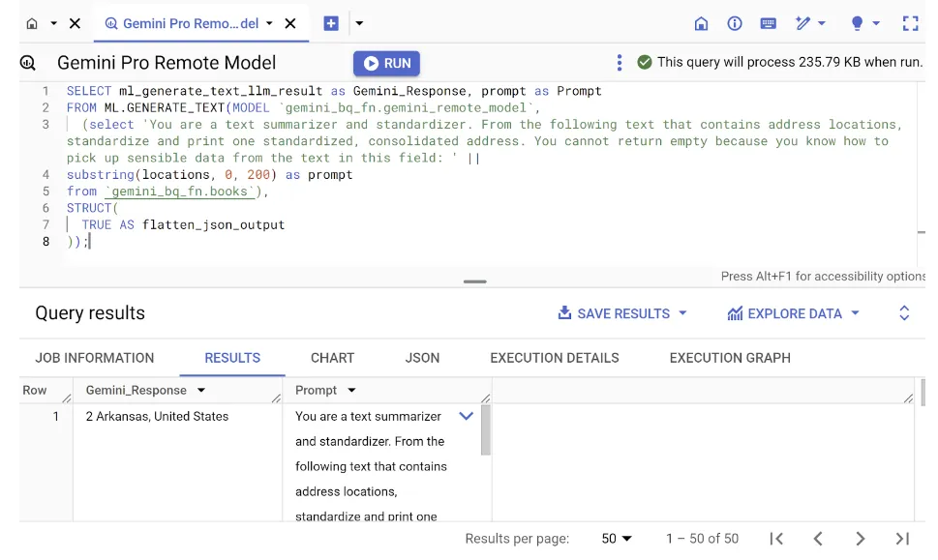Run the query with the RUN button
This screenshot has width=938, height=560.
click(386, 62)
